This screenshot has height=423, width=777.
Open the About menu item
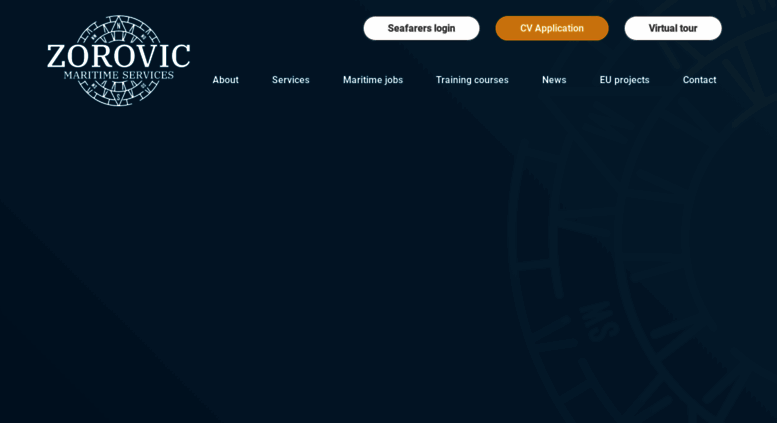point(225,80)
